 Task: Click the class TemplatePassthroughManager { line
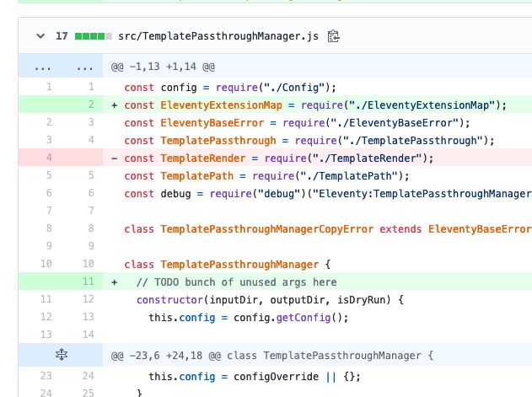point(228,265)
